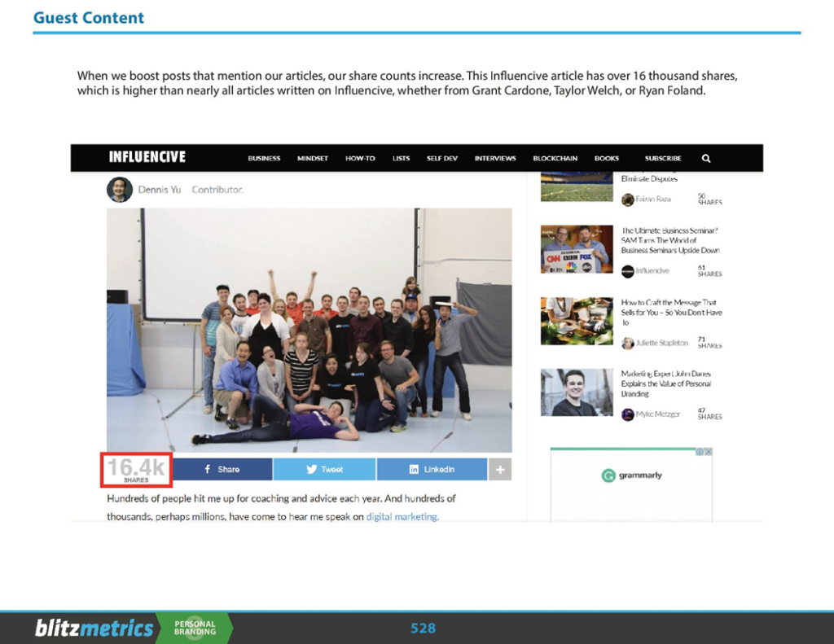Viewport: 834px width, 644px height.
Task: Open the BLOCKCHAIN menu item
Action: pos(555,159)
